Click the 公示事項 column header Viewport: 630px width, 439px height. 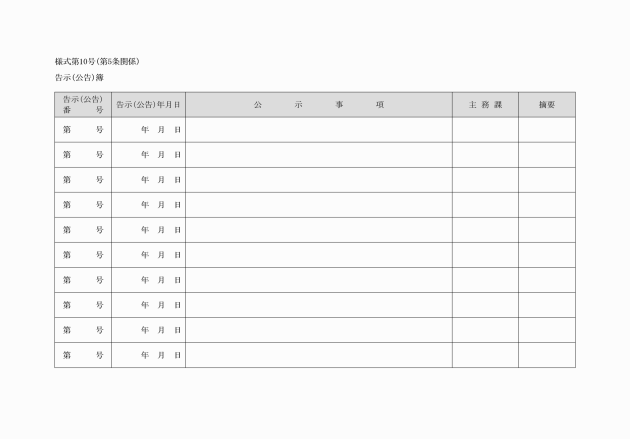[319, 105]
